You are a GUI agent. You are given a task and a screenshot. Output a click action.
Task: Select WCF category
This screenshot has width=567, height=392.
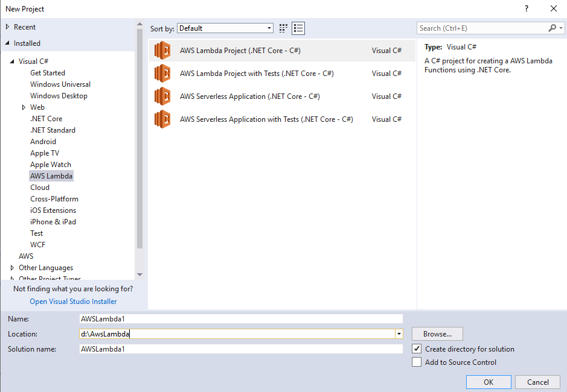(37, 245)
